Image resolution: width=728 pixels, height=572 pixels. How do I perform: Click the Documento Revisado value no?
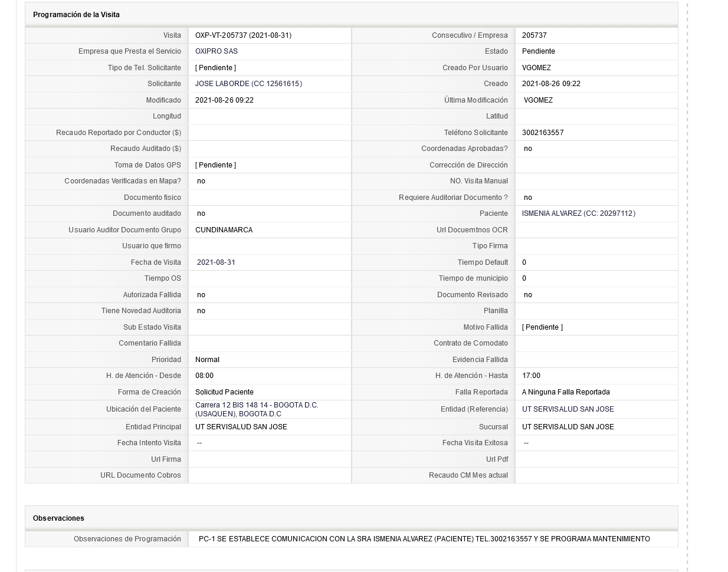click(528, 295)
